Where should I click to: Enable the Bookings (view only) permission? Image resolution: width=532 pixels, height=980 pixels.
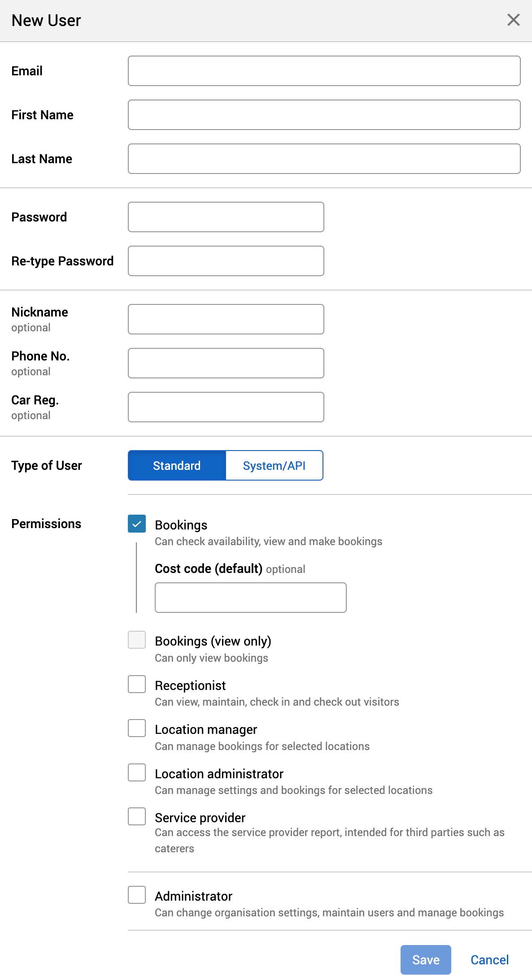tap(137, 640)
